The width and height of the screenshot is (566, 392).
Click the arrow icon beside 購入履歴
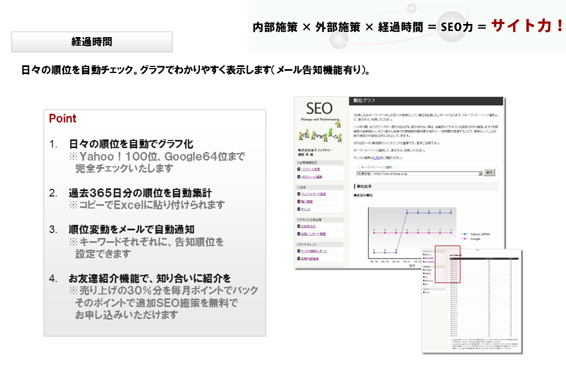(298, 201)
